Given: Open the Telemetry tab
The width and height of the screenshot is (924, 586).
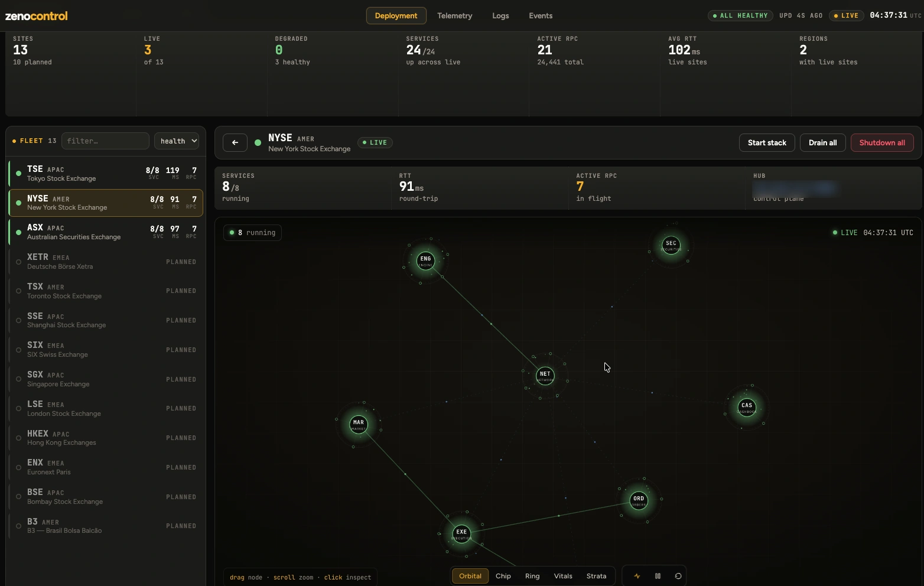Looking at the screenshot, I should point(455,16).
